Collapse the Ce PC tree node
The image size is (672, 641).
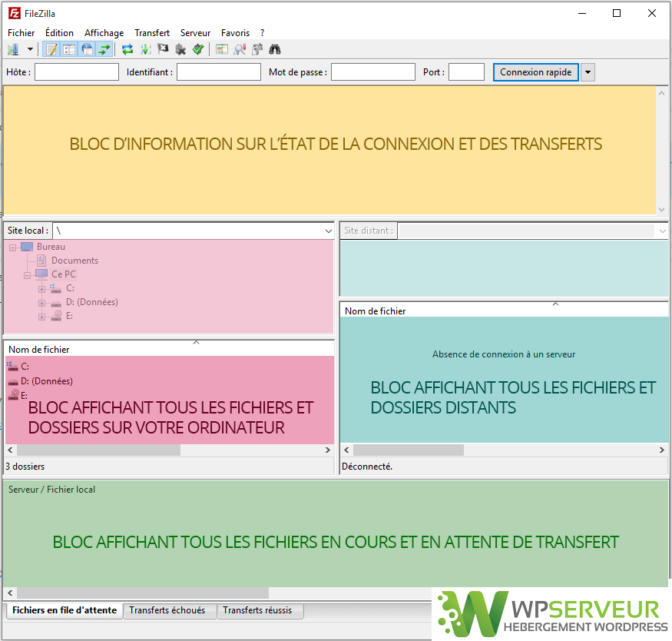pyautogui.click(x=27, y=275)
